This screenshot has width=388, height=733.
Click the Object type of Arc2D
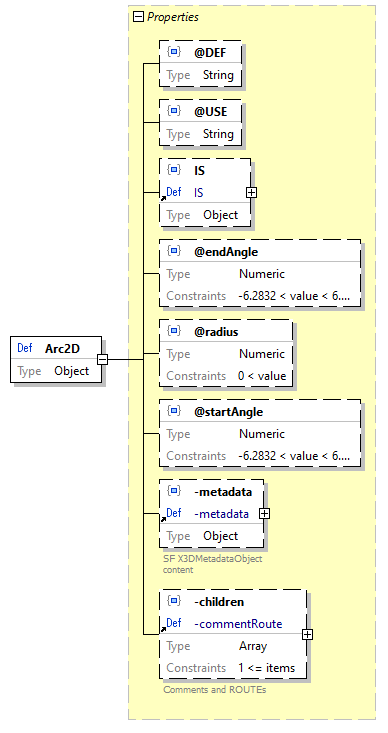point(72,371)
